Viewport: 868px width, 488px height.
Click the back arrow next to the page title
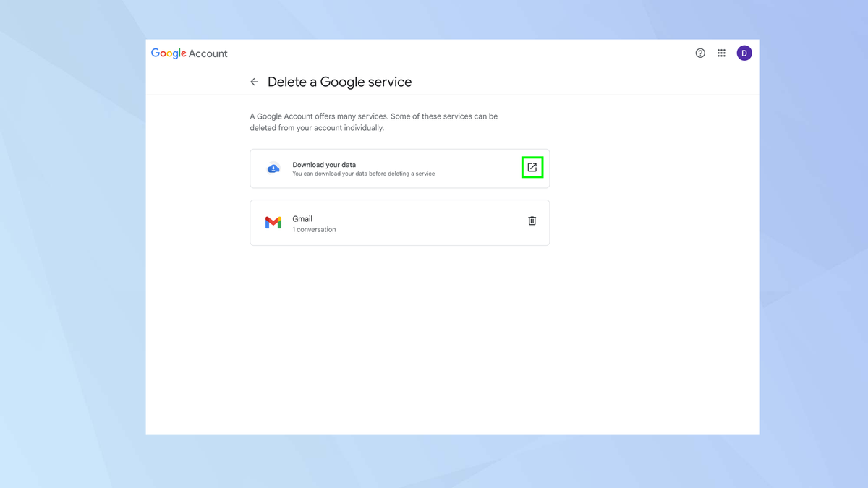click(x=254, y=82)
